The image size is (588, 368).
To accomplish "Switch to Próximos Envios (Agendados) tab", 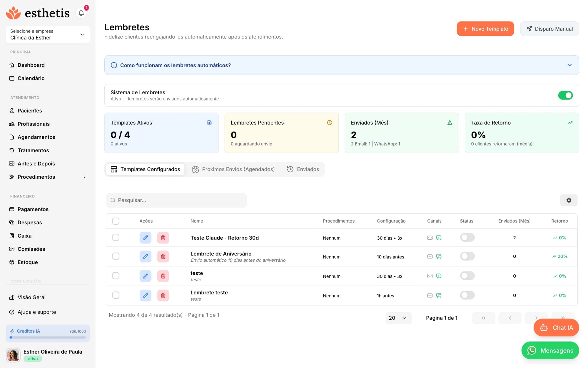I will click(x=233, y=169).
